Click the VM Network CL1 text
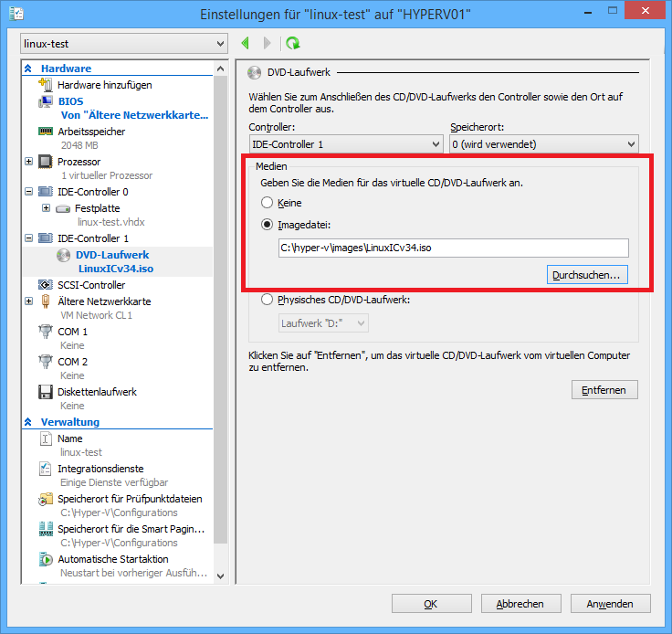The height and width of the screenshot is (634, 672). [97, 315]
